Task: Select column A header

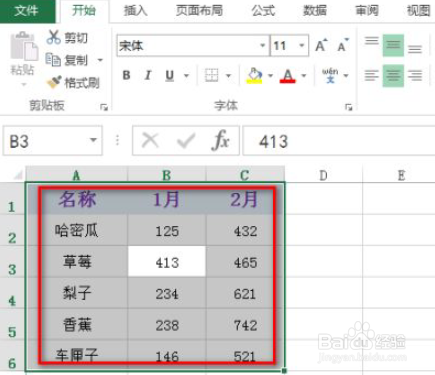Action: click(76, 175)
